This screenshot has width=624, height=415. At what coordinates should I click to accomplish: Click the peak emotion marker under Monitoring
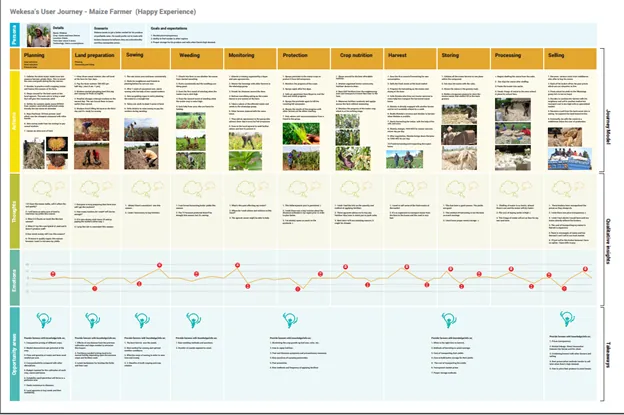[237, 265]
